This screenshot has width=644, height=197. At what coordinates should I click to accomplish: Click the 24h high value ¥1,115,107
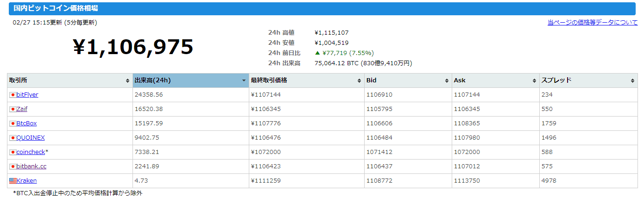click(x=332, y=33)
